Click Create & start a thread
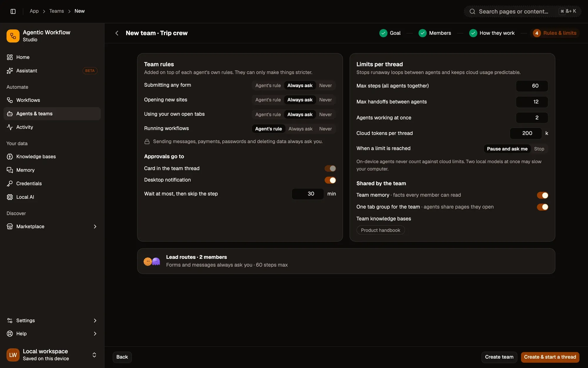This screenshot has width=588, height=368. click(x=550, y=357)
